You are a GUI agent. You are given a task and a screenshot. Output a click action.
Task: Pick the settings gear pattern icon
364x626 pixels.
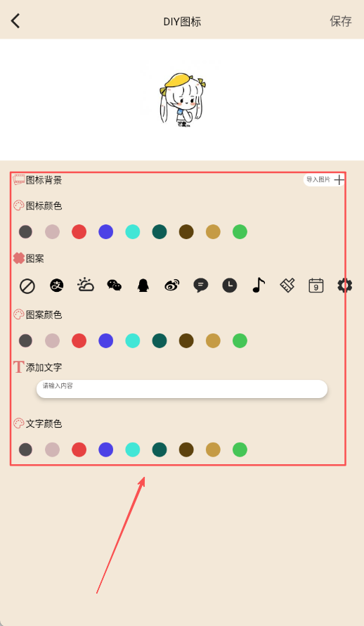pos(344,286)
